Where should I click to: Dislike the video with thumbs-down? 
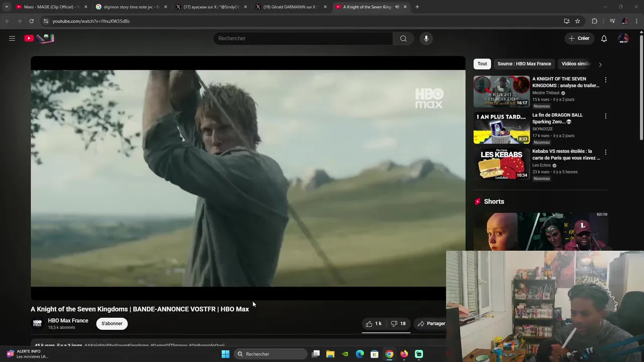point(398,324)
